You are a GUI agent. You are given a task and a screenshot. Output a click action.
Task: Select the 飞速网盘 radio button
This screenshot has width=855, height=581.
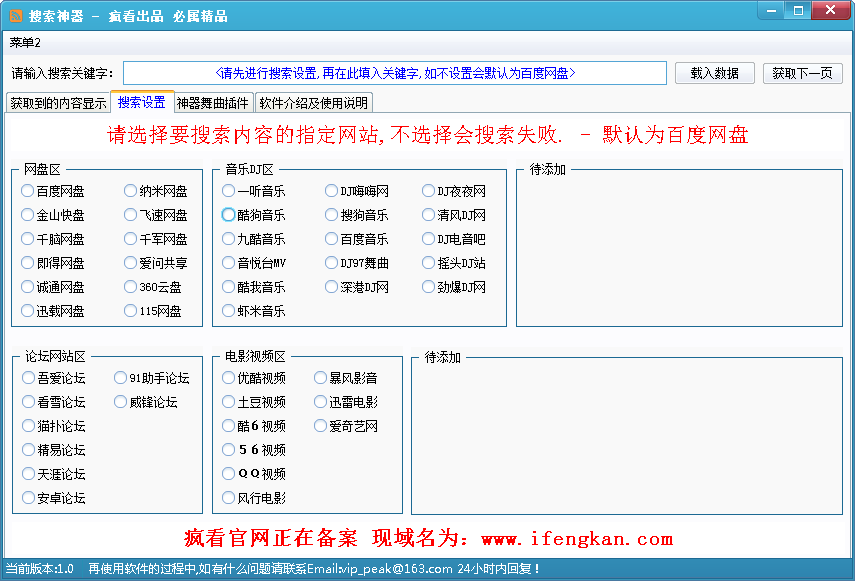pyautogui.click(x=156, y=215)
